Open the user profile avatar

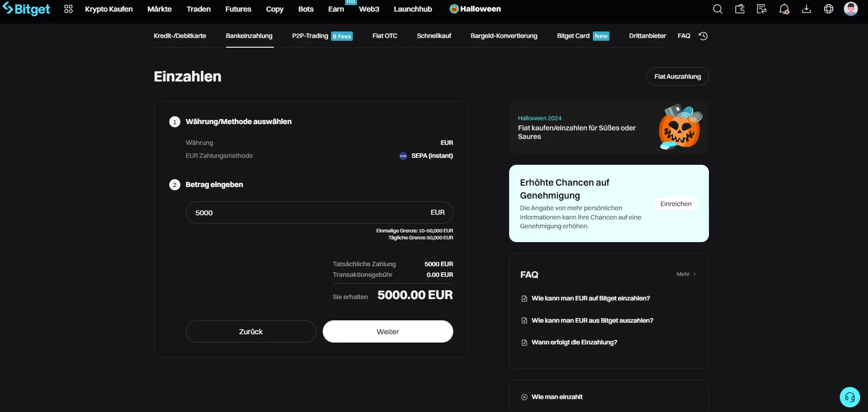pyautogui.click(x=850, y=9)
